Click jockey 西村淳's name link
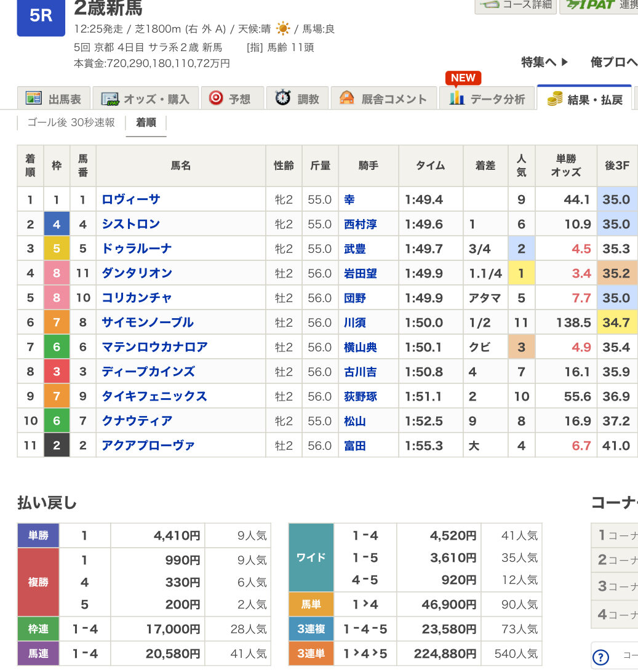Image resolution: width=638 pixels, height=672 pixels. [361, 224]
